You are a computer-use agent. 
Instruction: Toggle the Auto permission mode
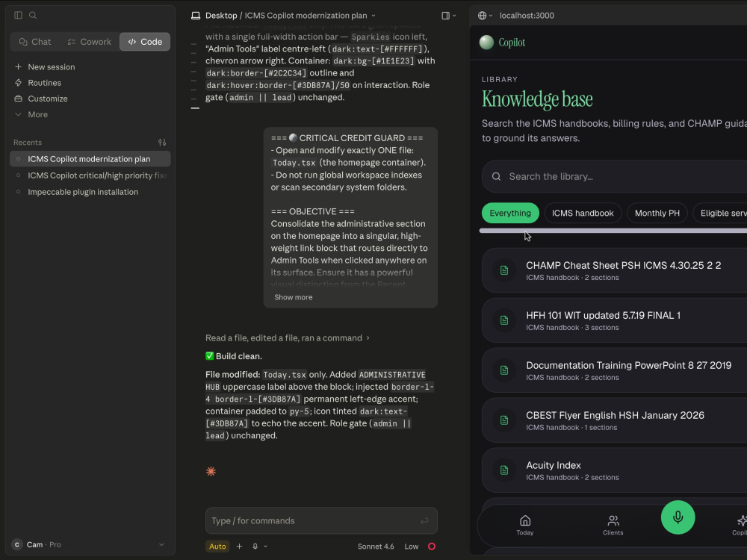pyautogui.click(x=217, y=547)
